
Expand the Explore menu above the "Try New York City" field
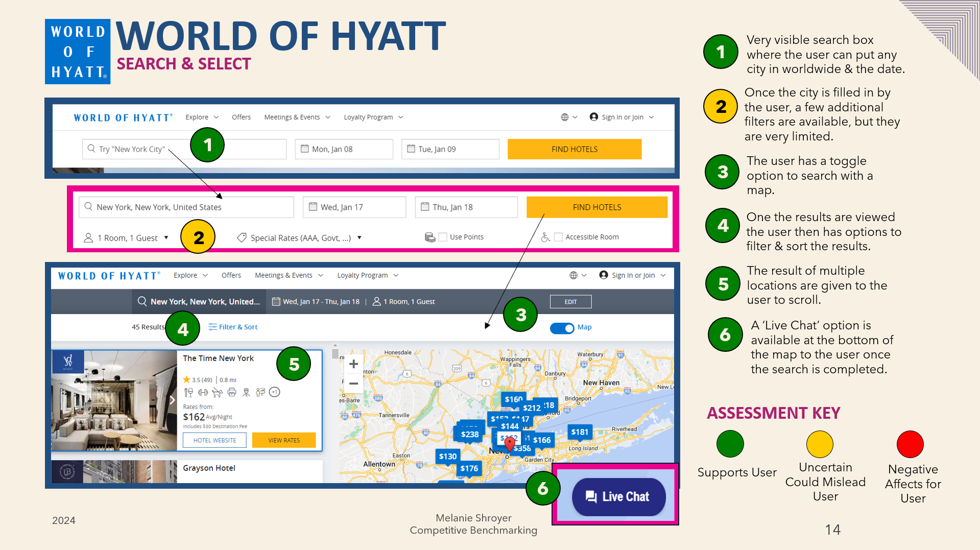click(x=202, y=117)
